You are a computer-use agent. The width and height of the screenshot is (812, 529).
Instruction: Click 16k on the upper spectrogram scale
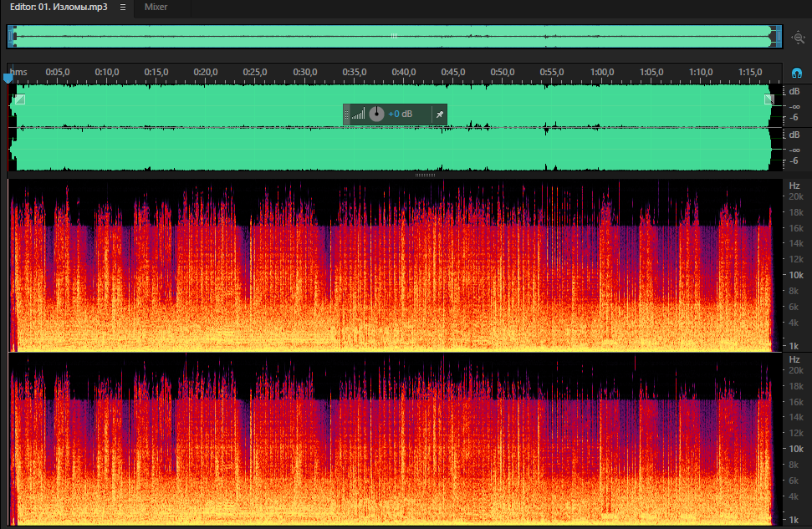click(x=796, y=228)
